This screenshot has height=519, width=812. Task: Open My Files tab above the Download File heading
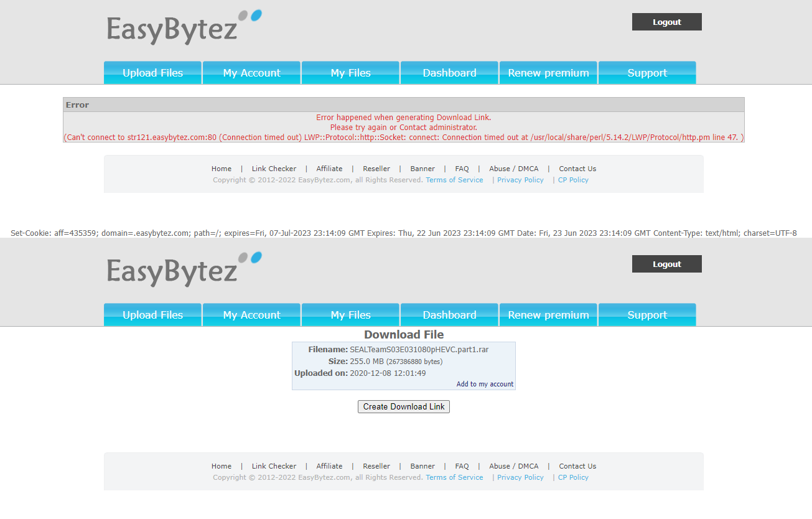click(x=350, y=315)
